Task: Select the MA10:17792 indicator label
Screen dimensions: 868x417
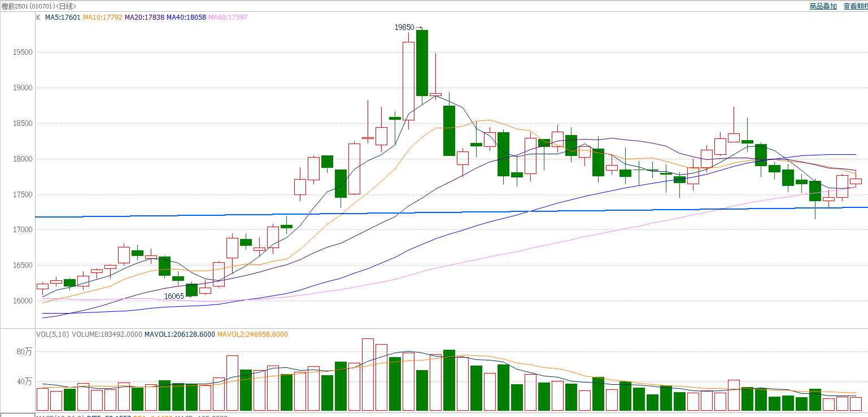Action: click(102, 18)
